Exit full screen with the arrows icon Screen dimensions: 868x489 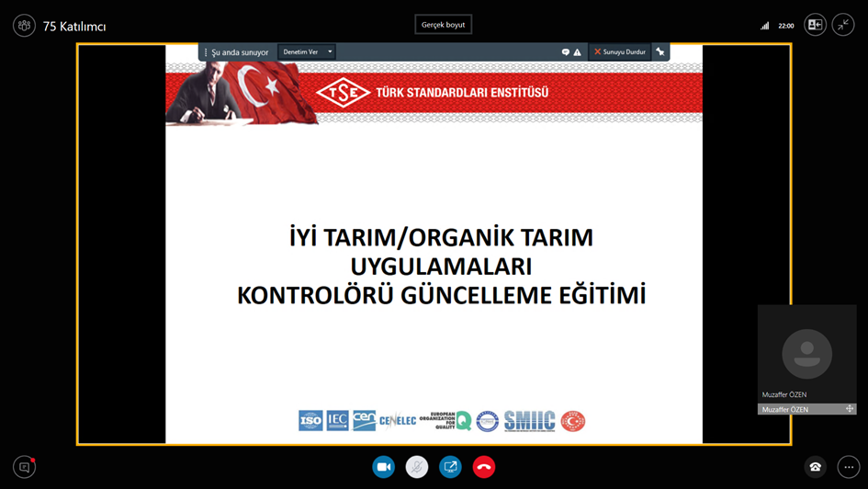click(843, 26)
